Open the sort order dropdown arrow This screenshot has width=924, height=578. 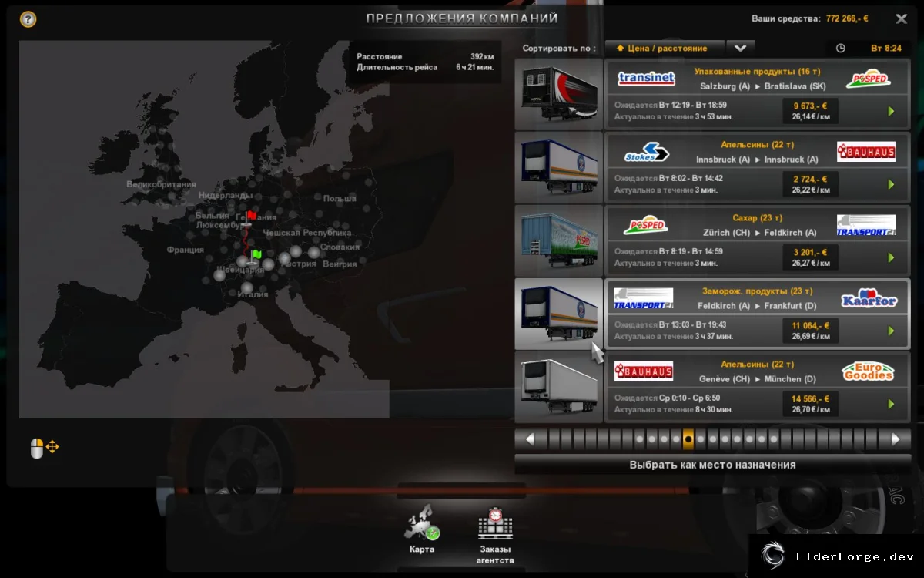click(740, 48)
